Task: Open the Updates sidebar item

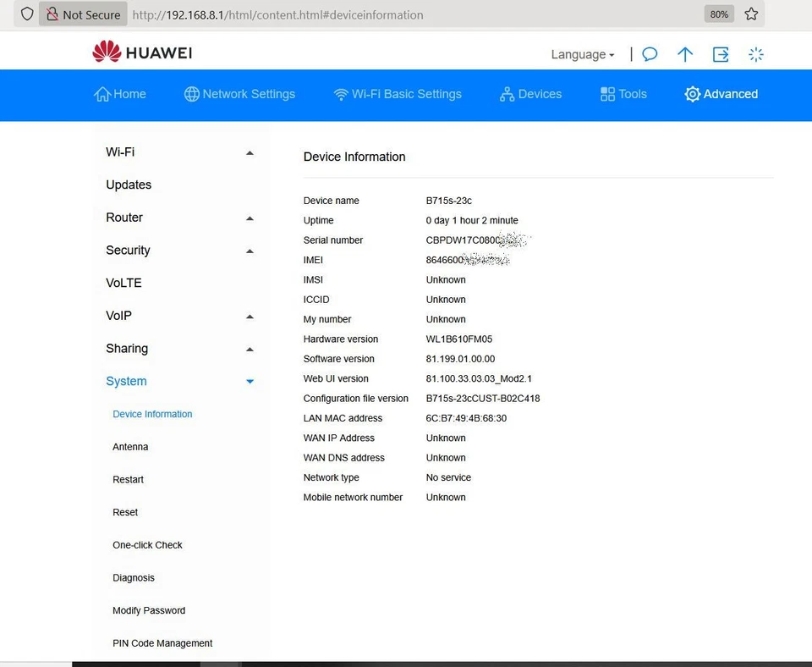Action: point(129,185)
